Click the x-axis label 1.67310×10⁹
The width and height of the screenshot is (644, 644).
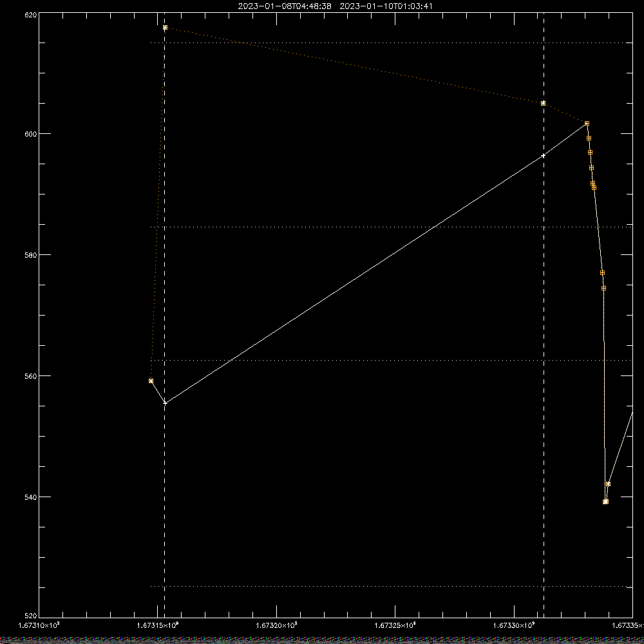[x=39, y=625]
